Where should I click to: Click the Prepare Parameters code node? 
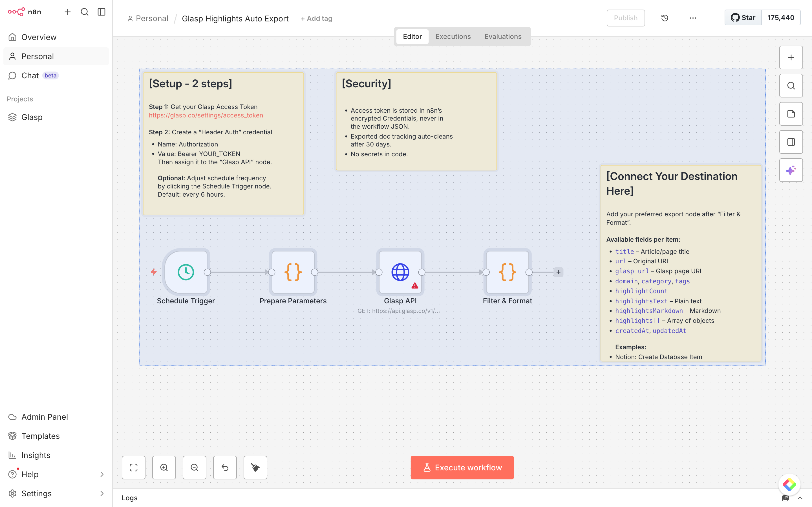(x=293, y=272)
